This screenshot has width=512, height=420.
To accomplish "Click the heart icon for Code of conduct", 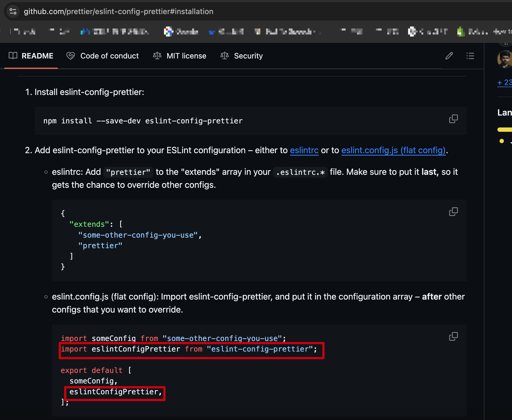I will point(71,56).
